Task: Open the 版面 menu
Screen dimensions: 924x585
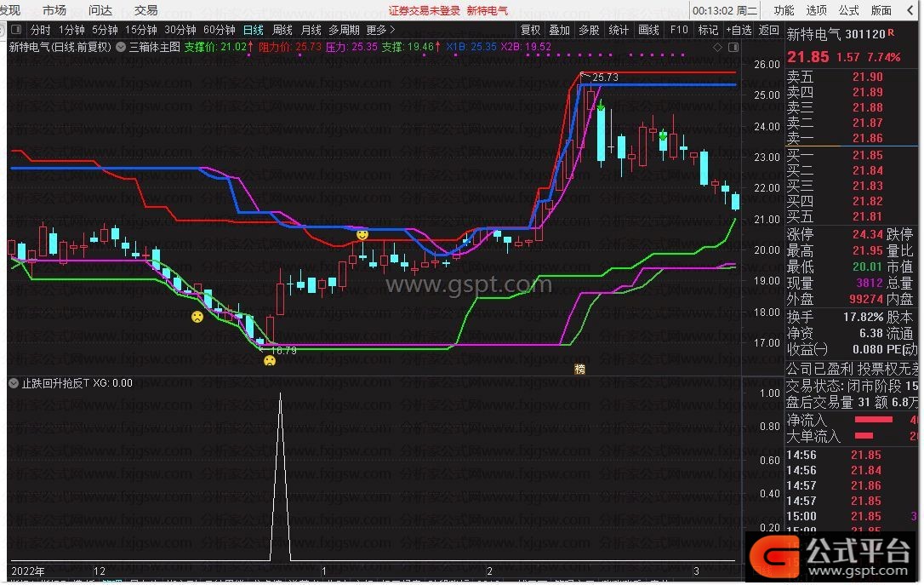Action: click(881, 10)
